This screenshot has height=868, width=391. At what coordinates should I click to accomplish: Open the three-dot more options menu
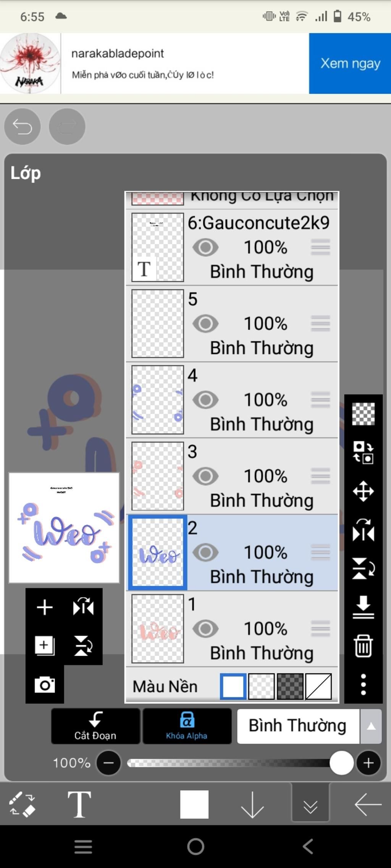pyautogui.click(x=363, y=684)
